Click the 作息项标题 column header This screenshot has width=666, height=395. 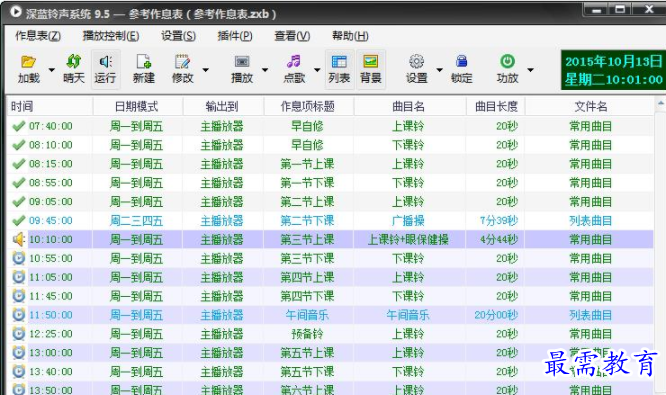[x=309, y=107]
